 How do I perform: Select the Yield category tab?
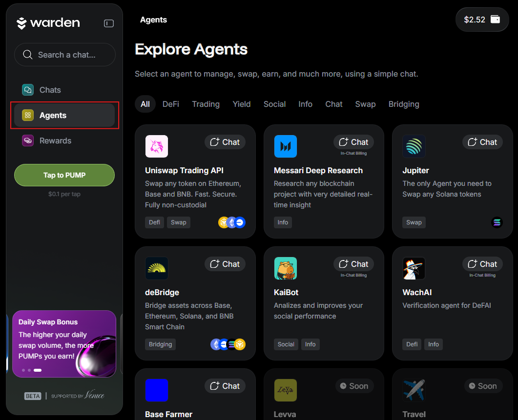tap(241, 104)
